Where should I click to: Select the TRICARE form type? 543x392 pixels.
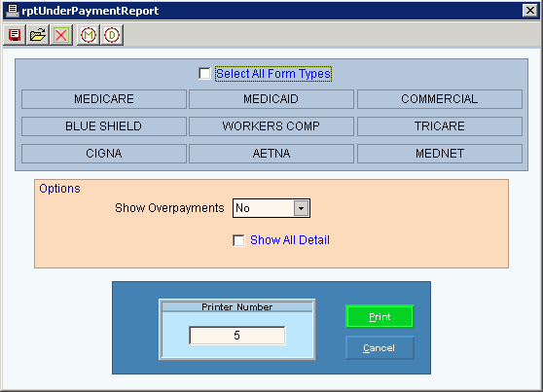440,126
